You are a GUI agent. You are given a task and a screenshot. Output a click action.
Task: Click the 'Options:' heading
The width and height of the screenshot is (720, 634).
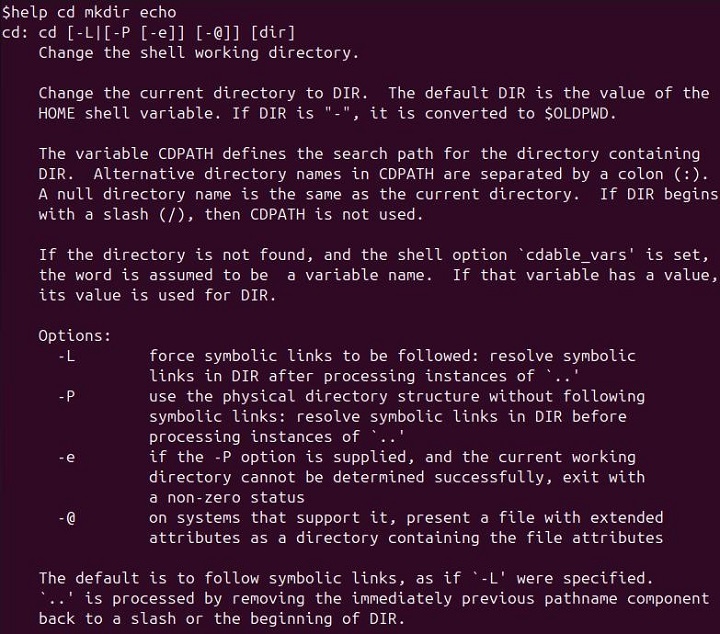(75, 336)
